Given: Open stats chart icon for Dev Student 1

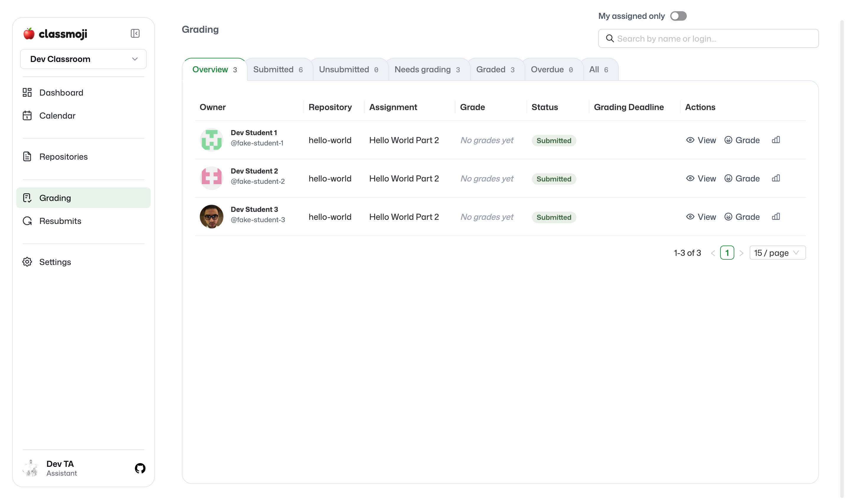Looking at the screenshot, I should click(776, 140).
